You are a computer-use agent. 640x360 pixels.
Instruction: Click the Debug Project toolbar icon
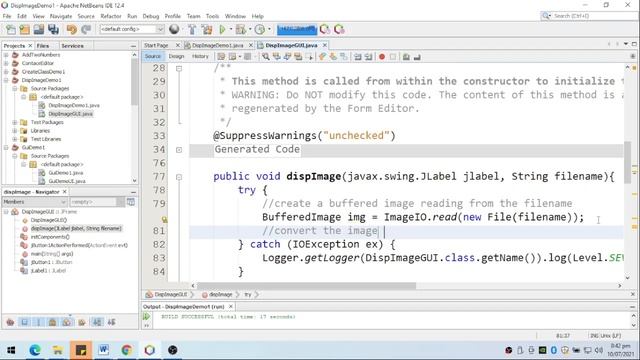tap(240, 29)
